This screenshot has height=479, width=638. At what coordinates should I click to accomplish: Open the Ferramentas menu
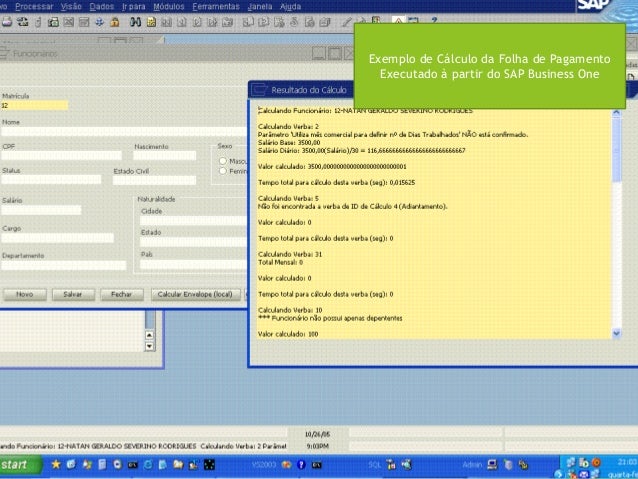tap(216, 7)
